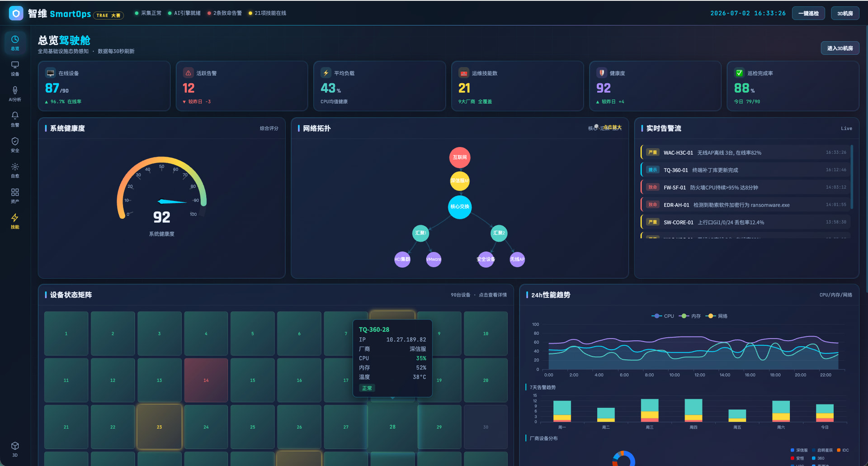868x466 pixels.
Task: Click the 92 health gauge value
Action: tap(162, 218)
